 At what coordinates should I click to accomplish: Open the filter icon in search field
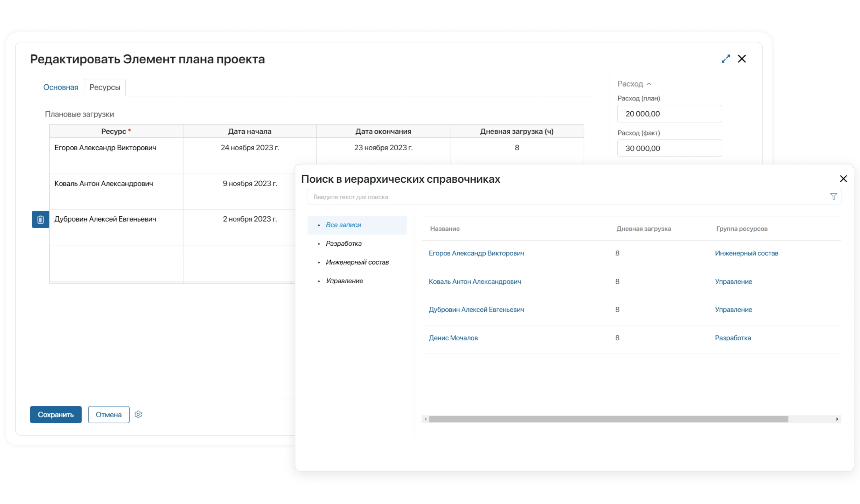coord(833,197)
